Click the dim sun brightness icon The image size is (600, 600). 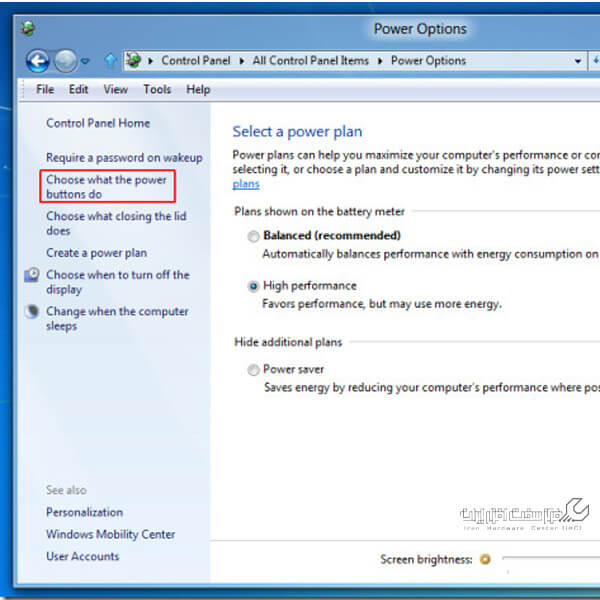click(x=485, y=559)
